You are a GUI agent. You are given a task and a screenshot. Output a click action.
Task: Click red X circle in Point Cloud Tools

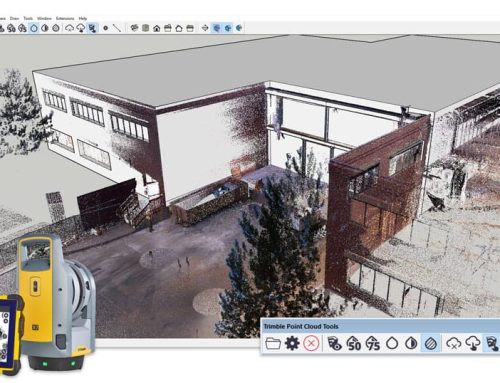[311, 343]
